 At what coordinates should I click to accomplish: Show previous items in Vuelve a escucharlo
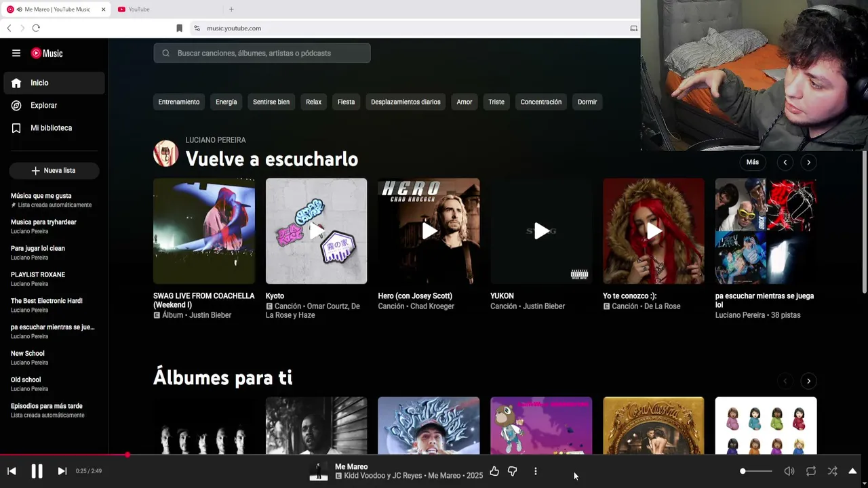coord(785,163)
